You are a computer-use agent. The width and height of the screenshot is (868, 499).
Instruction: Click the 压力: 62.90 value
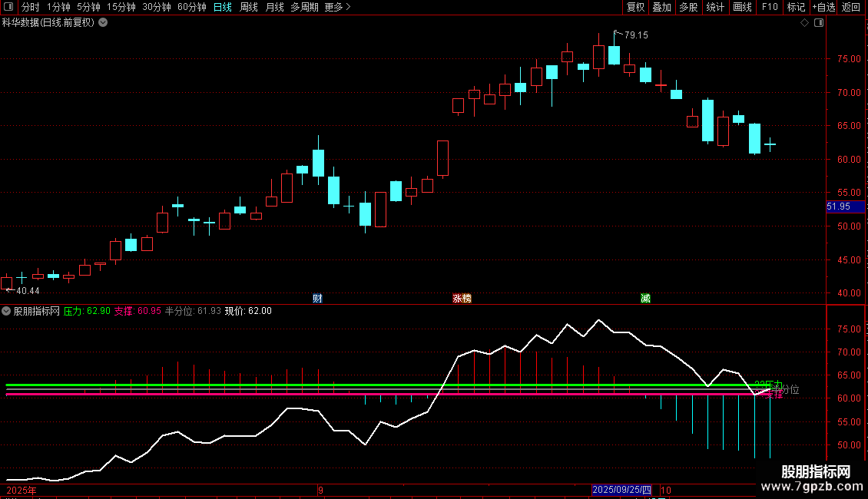[x=87, y=312]
